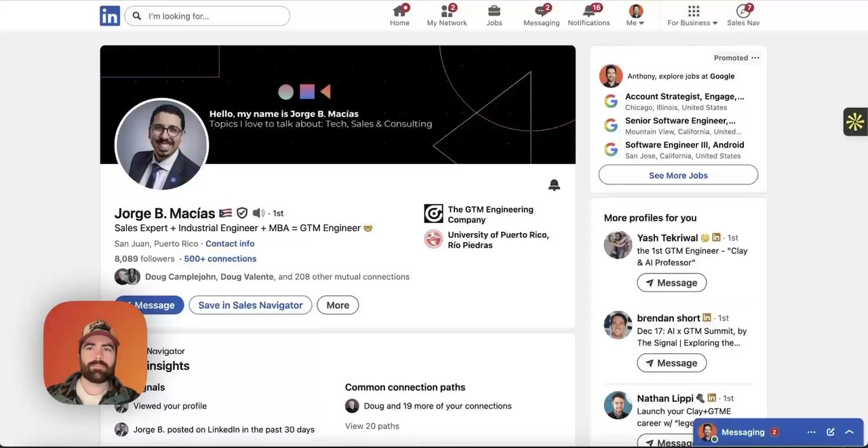Expand the For Business grid menu
868x448 pixels.
pos(692,16)
